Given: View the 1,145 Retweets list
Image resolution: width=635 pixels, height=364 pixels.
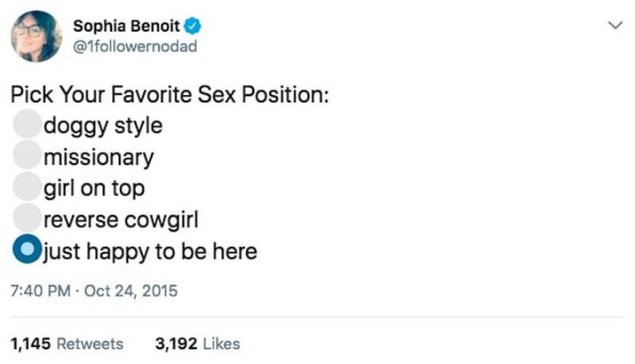Looking at the screenshot, I should point(67,344).
